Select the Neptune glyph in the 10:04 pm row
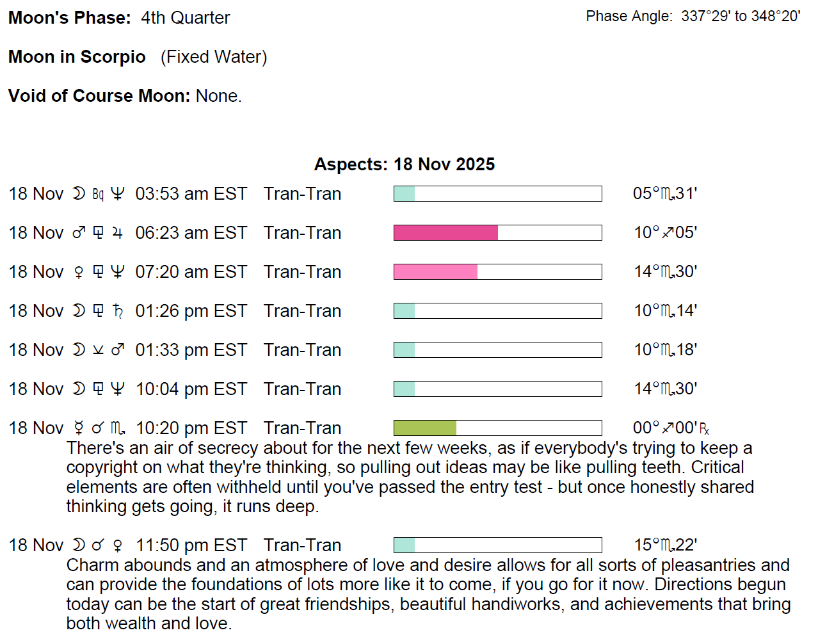This screenshot has height=644, width=818. 117,389
